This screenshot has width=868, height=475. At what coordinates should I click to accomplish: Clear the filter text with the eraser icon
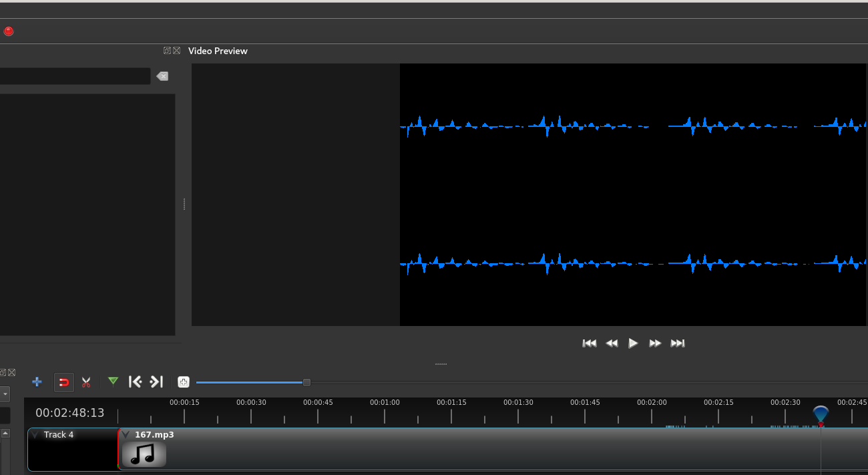pyautogui.click(x=162, y=76)
